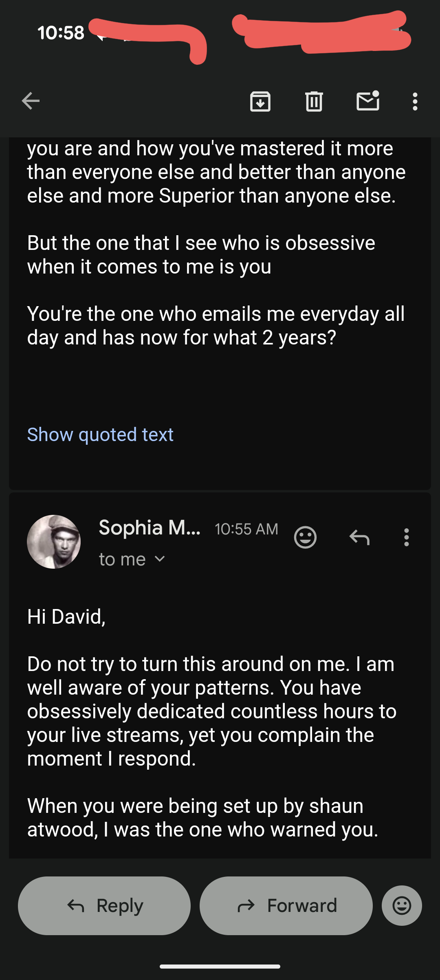The image size is (440, 980).
Task: Tap the "But the one that I see" paragraph
Action: pos(201,255)
